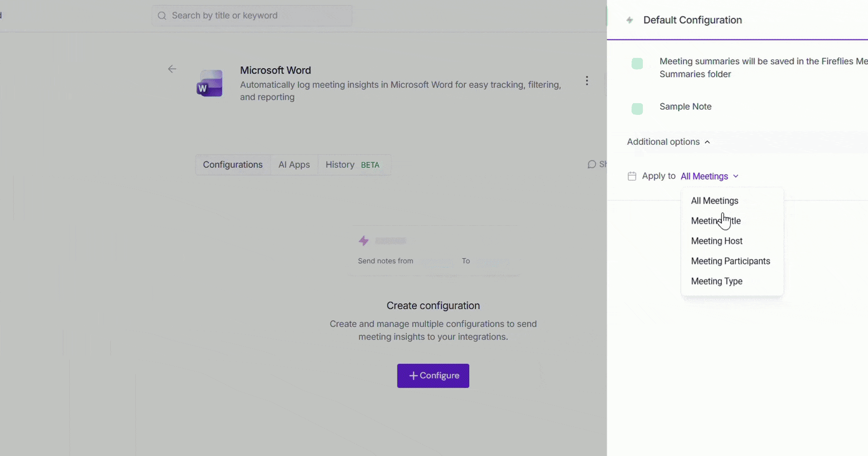Switch to the Configurations tab
This screenshot has width=868, height=456.
[x=233, y=165]
